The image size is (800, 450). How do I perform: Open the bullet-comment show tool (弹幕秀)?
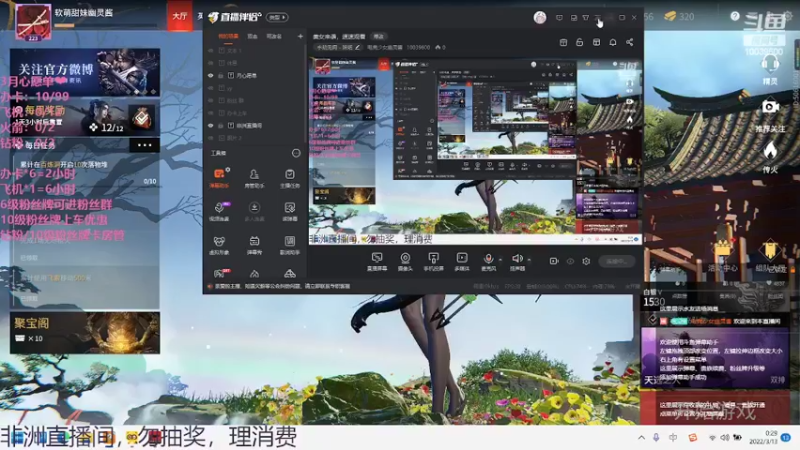pyautogui.click(x=254, y=245)
